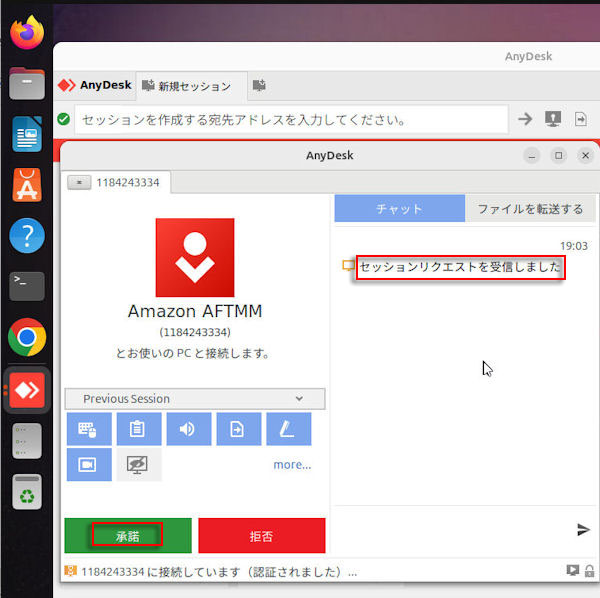
Task: Click the green ready status check icon
Action: pos(64,119)
